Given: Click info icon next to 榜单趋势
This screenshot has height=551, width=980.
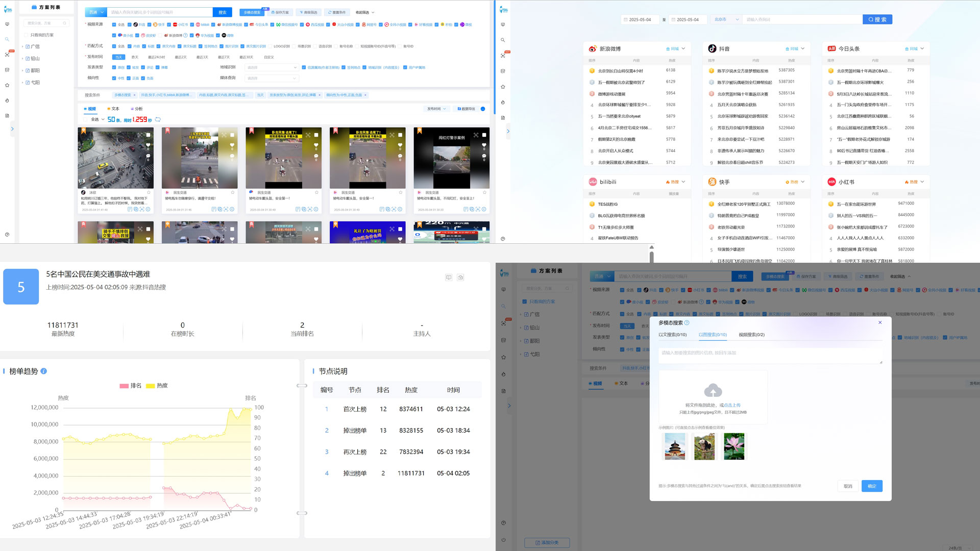Looking at the screenshot, I should point(44,371).
